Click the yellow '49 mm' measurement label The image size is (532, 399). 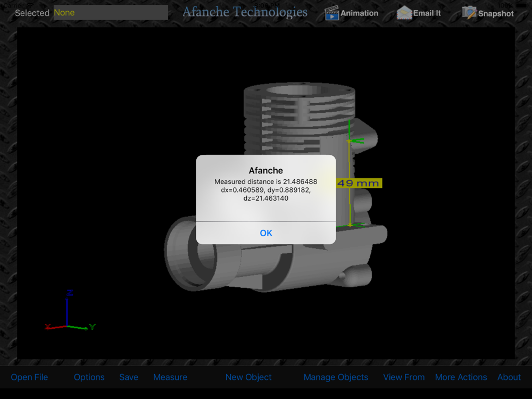359,183
